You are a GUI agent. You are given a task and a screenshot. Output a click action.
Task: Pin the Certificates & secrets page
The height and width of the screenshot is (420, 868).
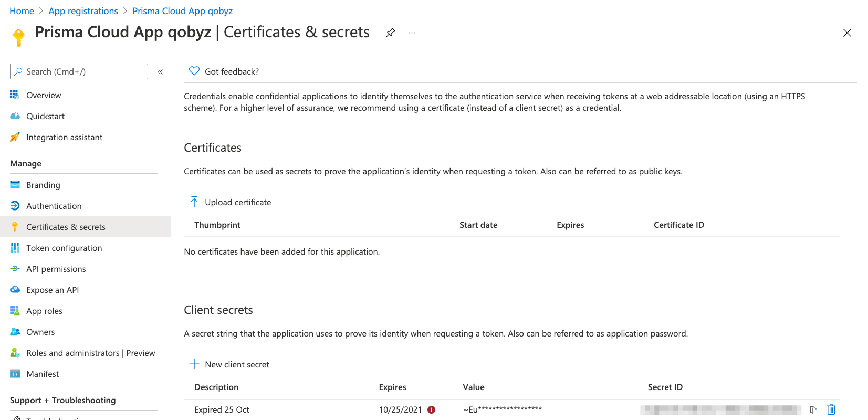click(390, 33)
